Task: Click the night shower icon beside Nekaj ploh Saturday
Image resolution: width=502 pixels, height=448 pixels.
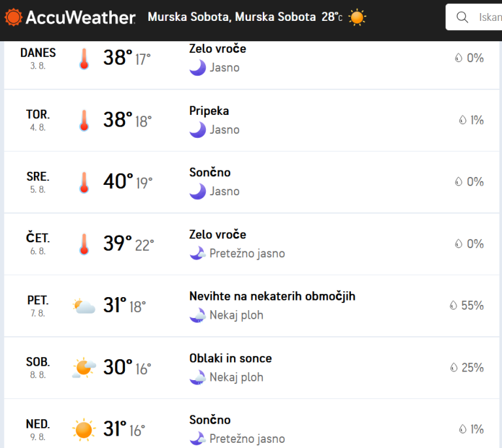Action: pos(197,377)
